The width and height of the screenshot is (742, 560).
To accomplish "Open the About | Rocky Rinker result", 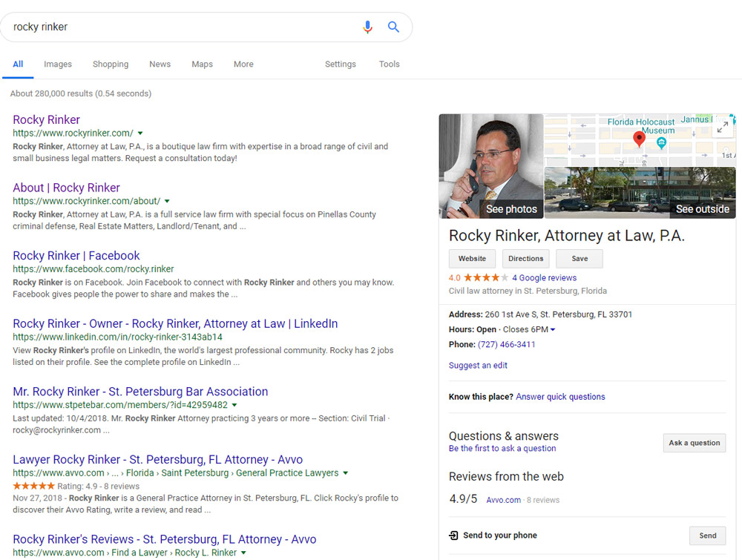I will point(66,188).
